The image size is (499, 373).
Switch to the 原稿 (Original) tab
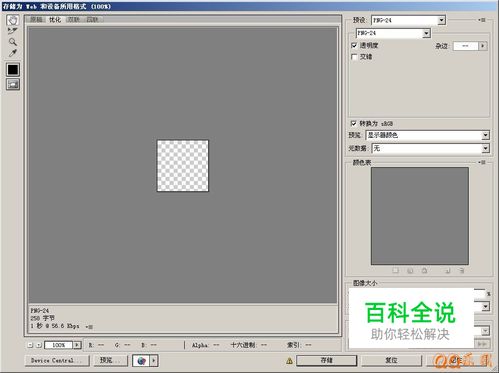pos(36,20)
